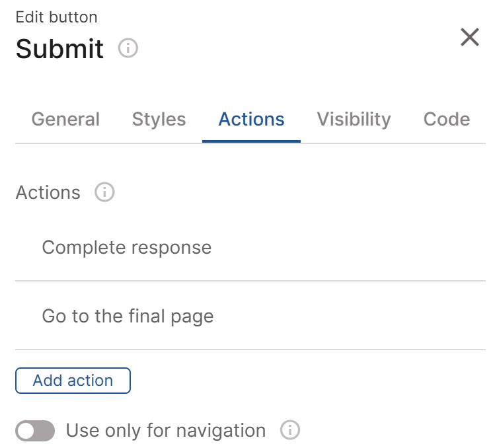Open the Styles tab
This screenshot has height=448, width=495.
(159, 120)
